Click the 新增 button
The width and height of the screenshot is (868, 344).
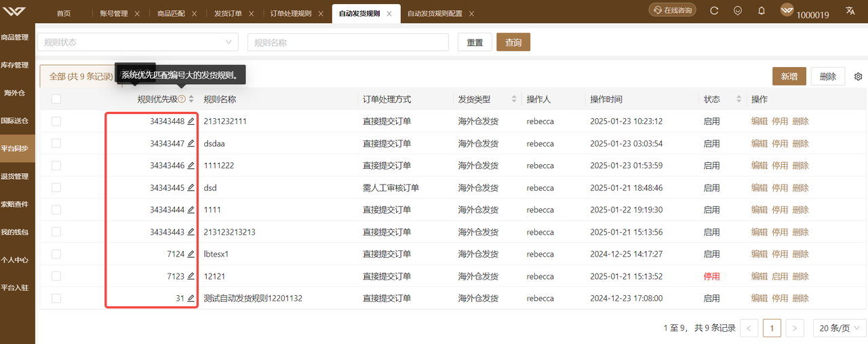point(789,76)
